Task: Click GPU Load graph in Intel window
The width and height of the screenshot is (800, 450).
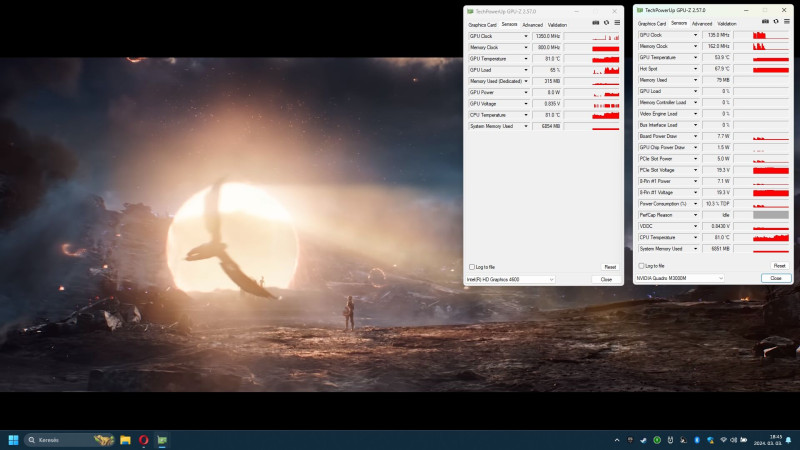Action: (x=592, y=70)
